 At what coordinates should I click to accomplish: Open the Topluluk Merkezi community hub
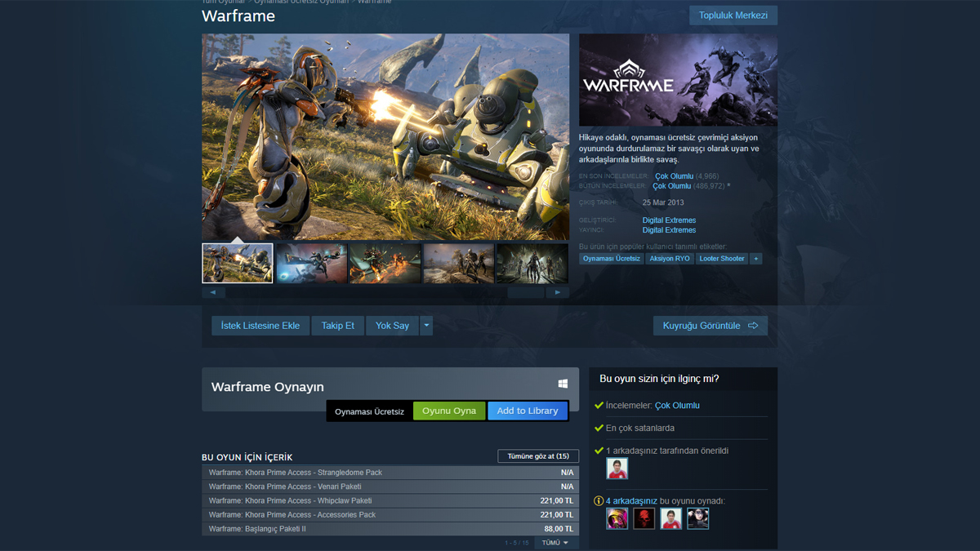click(733, 16)
